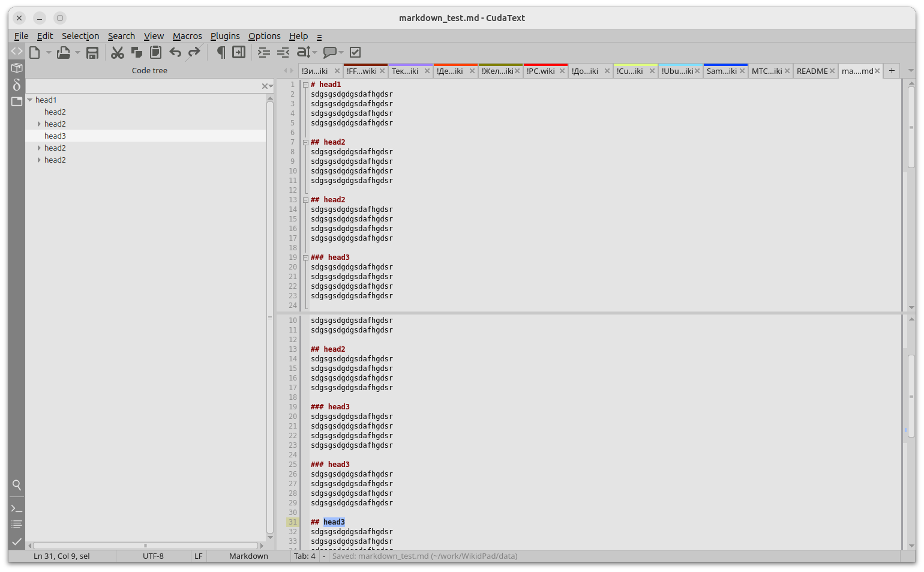Click the Markdown lexer status field

point(248,556)
